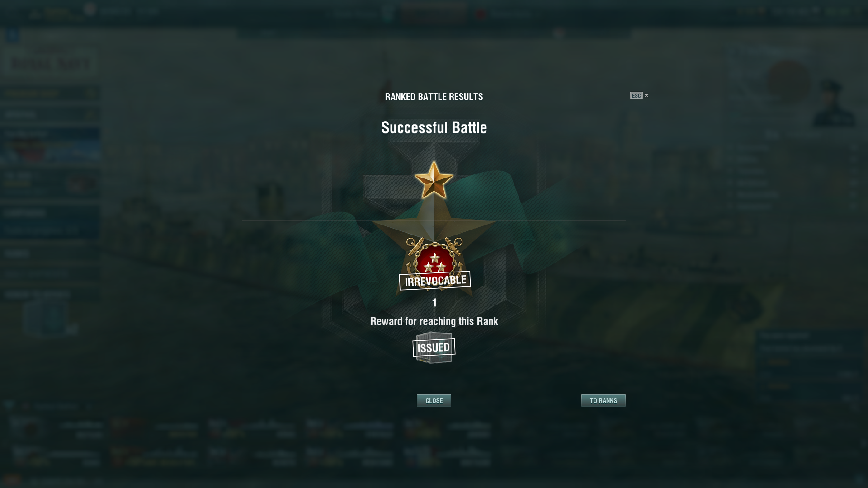Click the blurred orange Battle button at top

pos(433,13)
